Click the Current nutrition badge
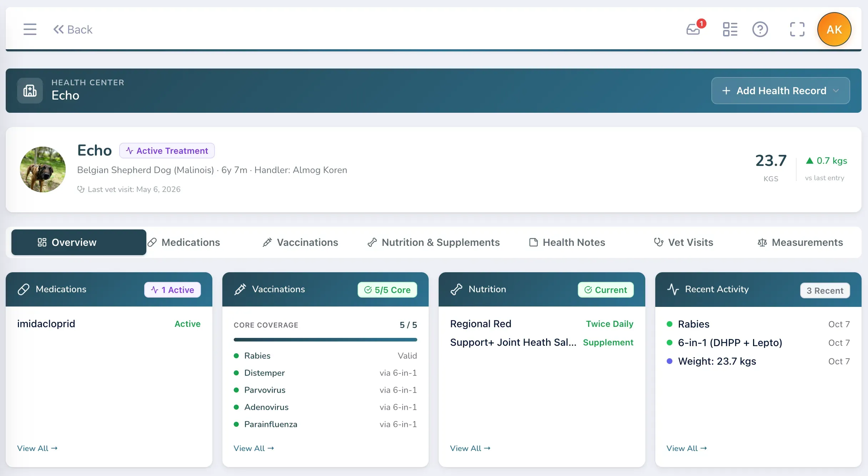Screen dimensions: 868x476 [606, 290]
